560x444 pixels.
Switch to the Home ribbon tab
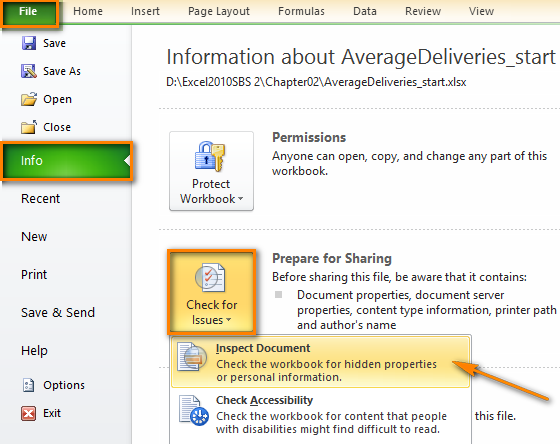coord(88,11)
